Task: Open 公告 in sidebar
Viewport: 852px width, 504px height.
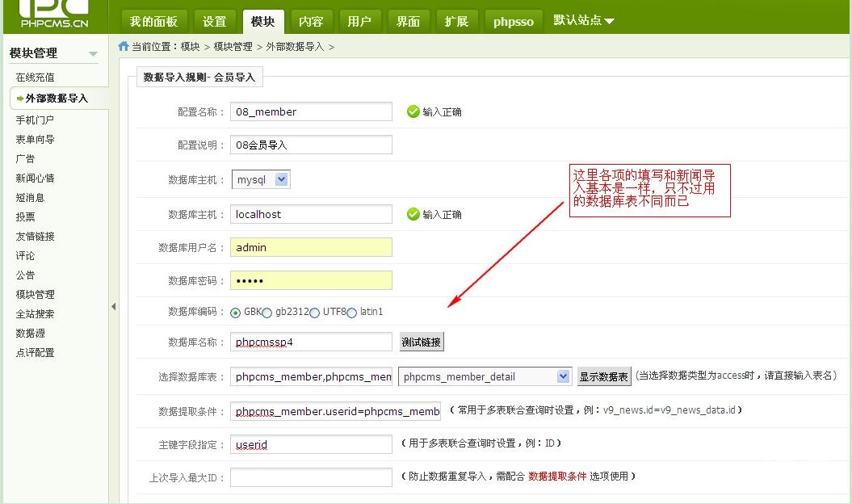Action: click(x=25, y=275)
